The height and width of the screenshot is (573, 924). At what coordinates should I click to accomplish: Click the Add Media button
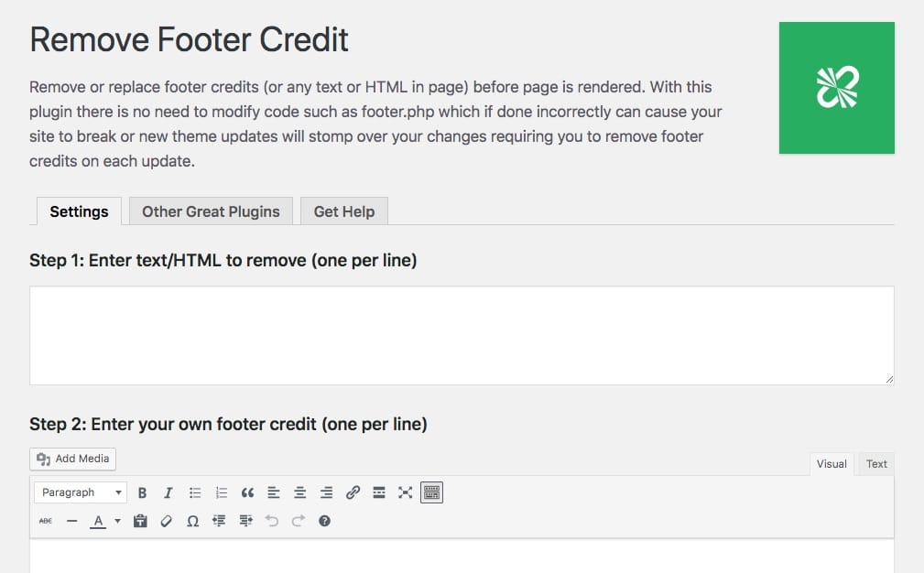tap(71, 459)
